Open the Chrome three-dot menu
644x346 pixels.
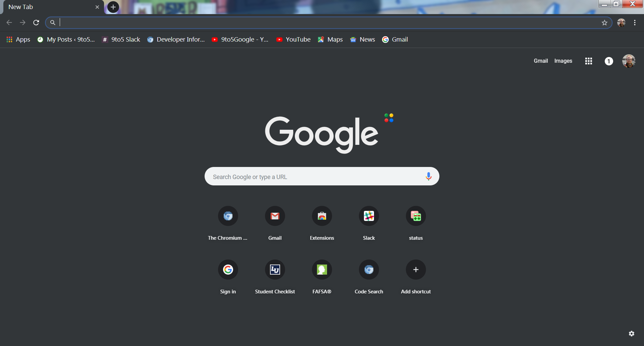pyautogui.click(x=635, y=23)
